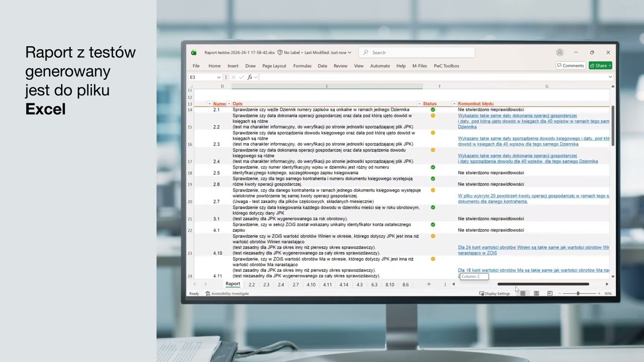Click the confirm entry checkmark in formula bar
Screen dimensions: 644x362
point(241,77)
